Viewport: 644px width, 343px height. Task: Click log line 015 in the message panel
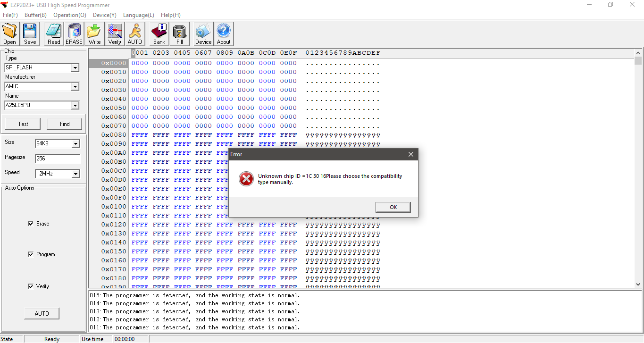coord(195,296)
